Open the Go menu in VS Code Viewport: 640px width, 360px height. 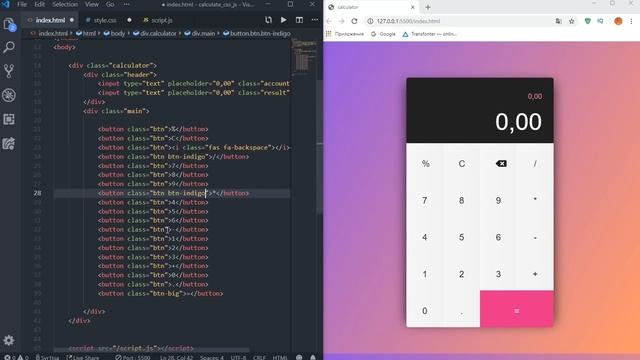[110, 4]
